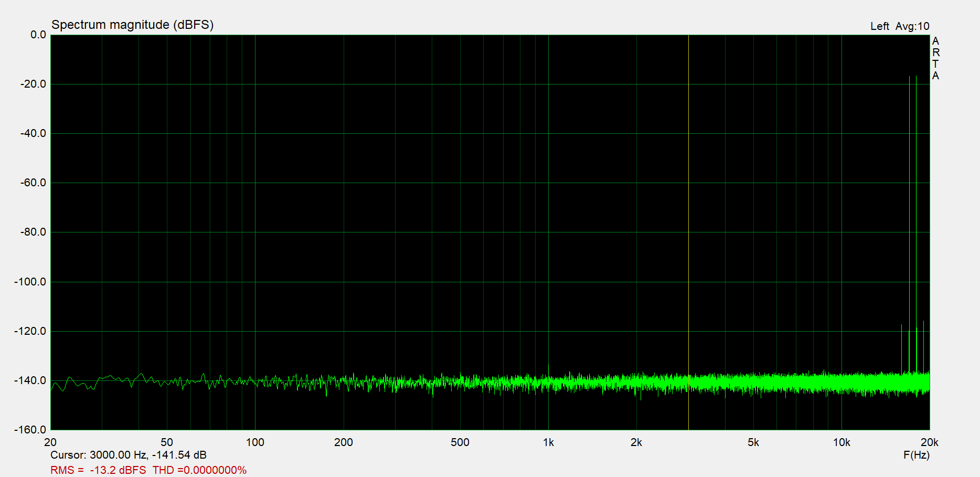
Task: Click the 'THD =0.0000000%' readout
Action: 199,470
